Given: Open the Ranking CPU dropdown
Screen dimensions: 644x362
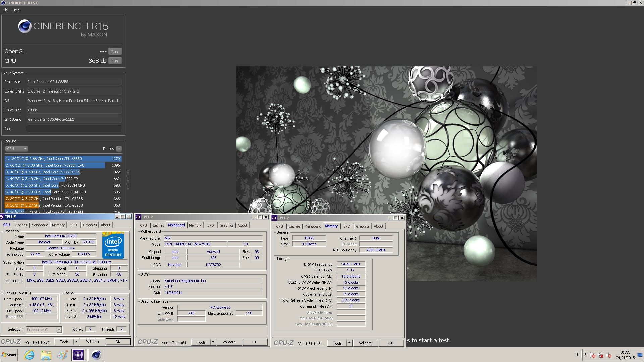Looking at the screenshot, I should pos(16,149).
